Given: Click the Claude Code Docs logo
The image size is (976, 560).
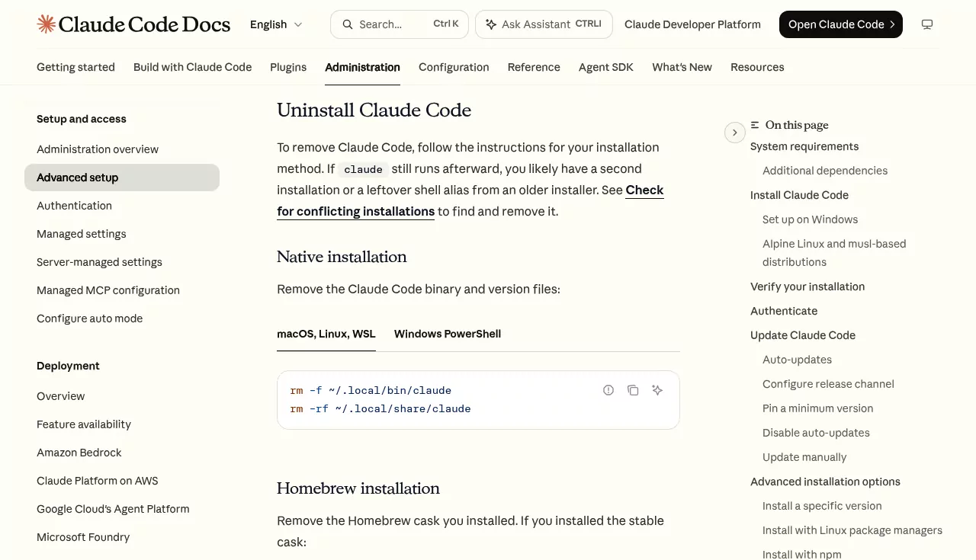Looking at the screenshot, I should pos(133,24).
